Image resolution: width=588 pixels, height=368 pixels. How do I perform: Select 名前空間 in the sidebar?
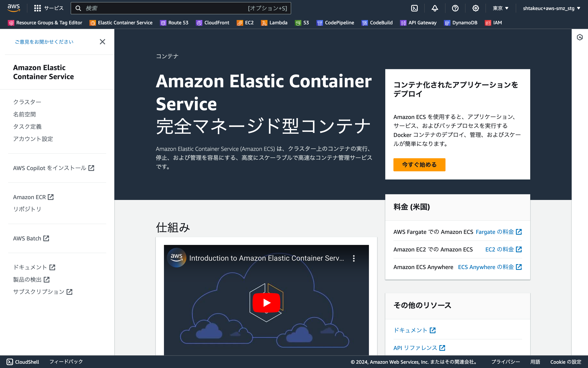click(x=24, y=114)
